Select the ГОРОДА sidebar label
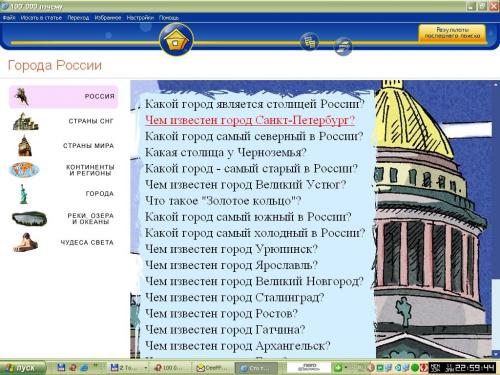500x375 pixels. pyautogui.click(x=100, y=194)
